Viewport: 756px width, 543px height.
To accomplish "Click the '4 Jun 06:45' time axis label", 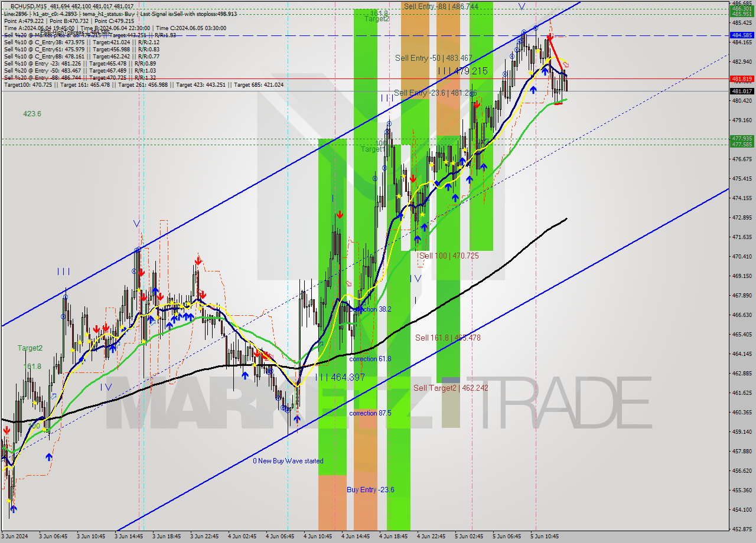I will [x=280, y=537].
